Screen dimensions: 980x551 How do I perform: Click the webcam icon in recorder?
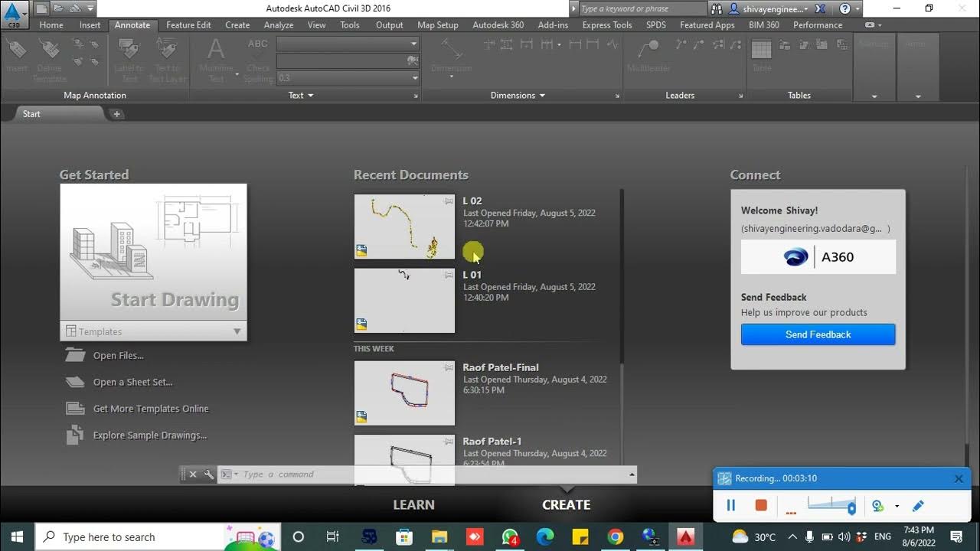878,506
